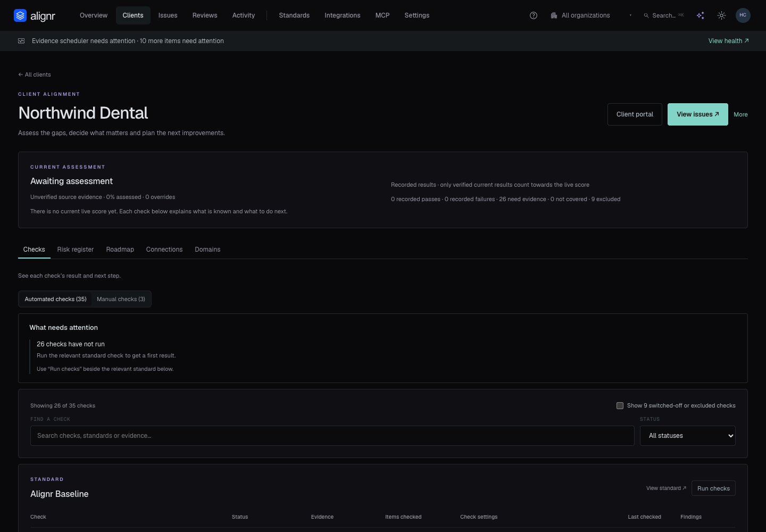
Task: Click the Northwind Dental heading
Action: click(83, 113)
